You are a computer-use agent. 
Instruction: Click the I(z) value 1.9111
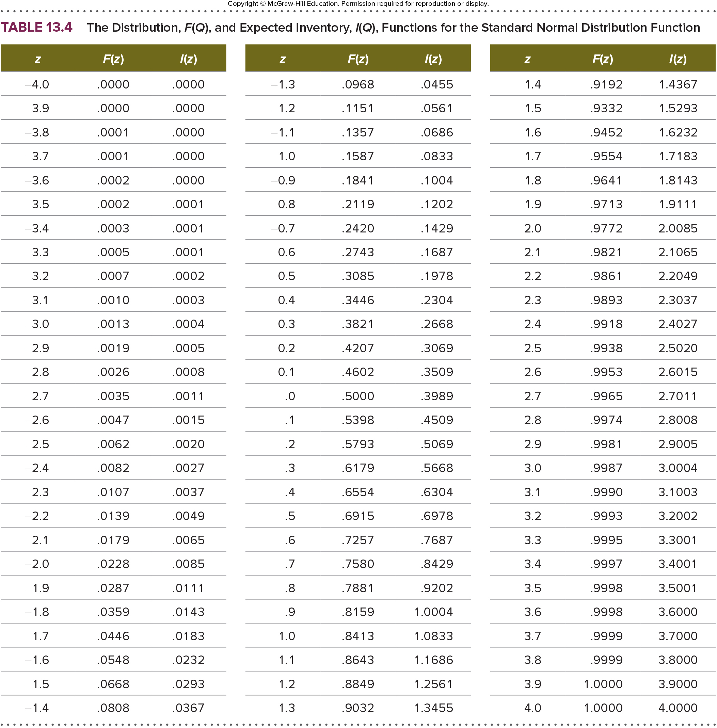(x=678, y=205)
